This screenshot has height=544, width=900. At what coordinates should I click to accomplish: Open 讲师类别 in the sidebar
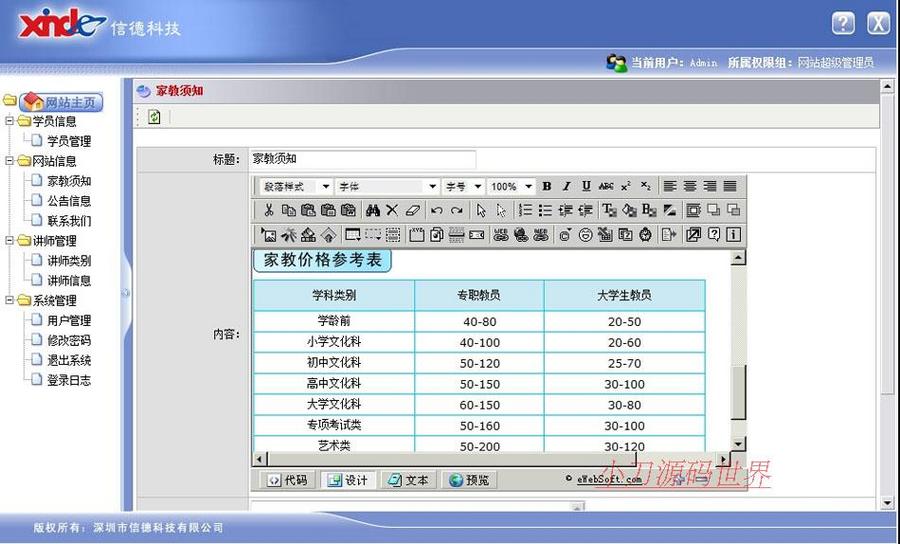(69, 261)
